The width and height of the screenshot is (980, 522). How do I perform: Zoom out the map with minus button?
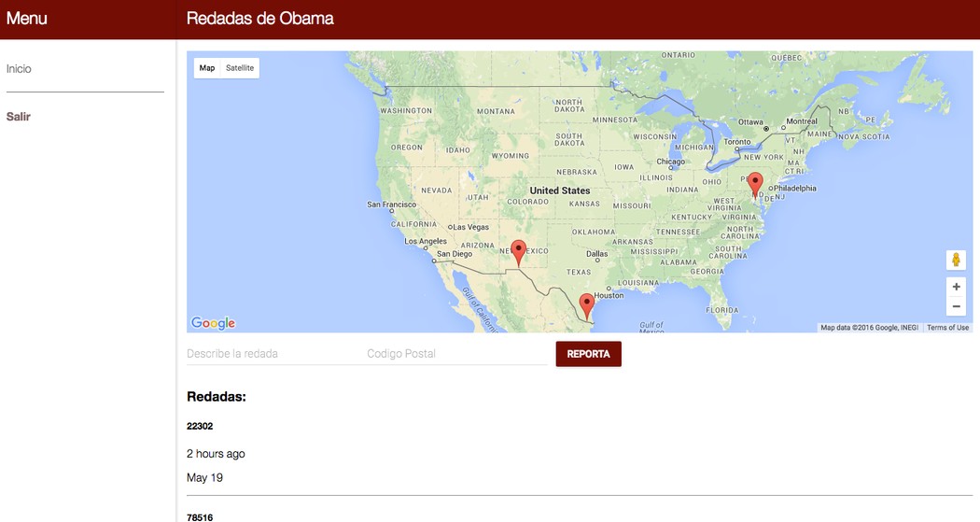[x=956, y=306]
